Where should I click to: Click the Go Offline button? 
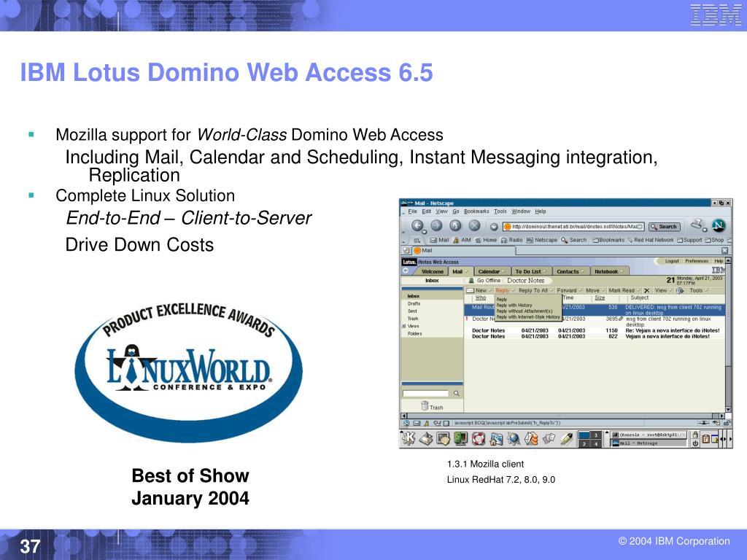(484, 281)
